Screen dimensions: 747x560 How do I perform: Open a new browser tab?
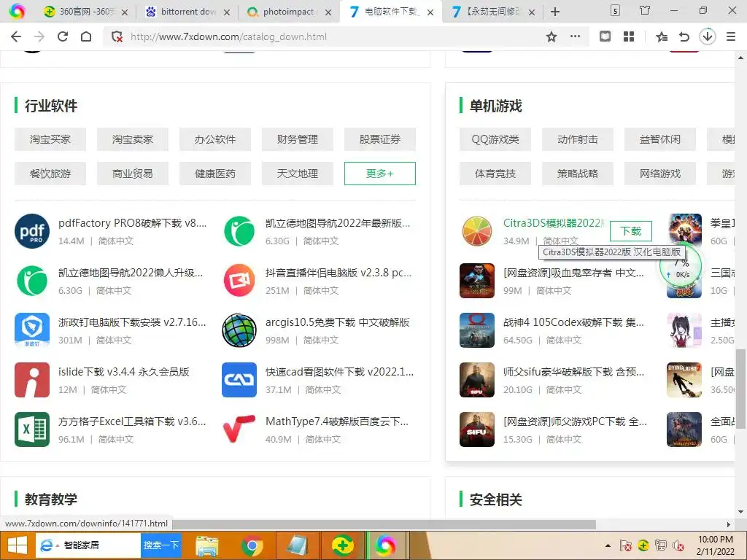(555, 12)
